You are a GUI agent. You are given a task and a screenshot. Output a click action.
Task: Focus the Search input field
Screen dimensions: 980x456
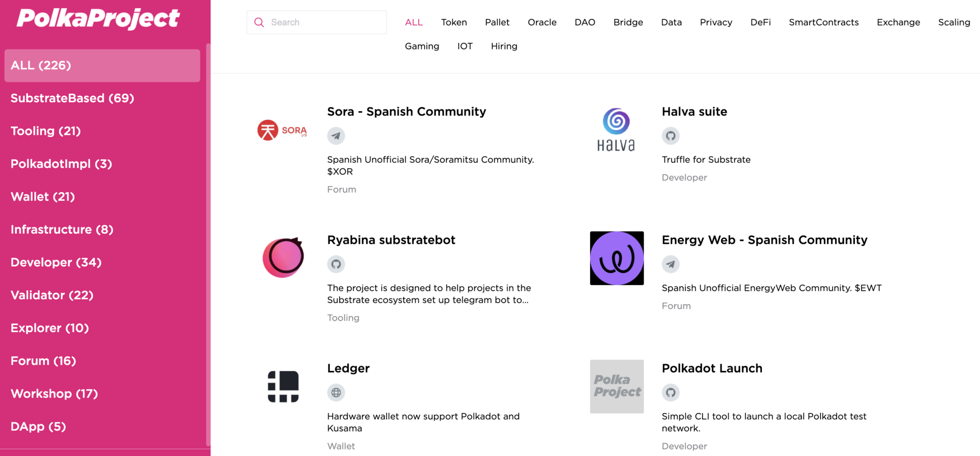coord(316,22)
